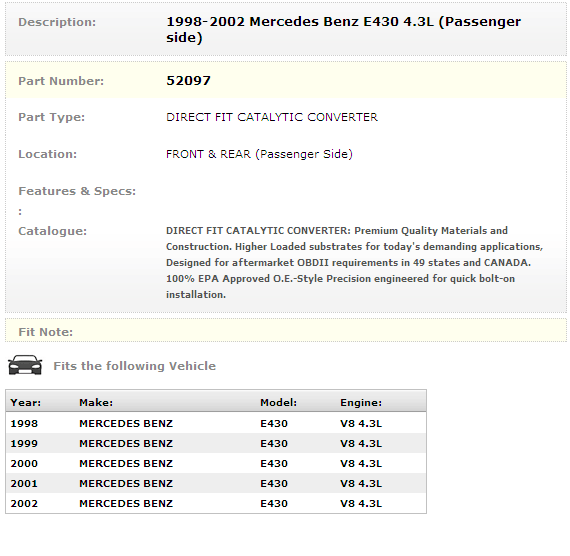Select the 1999 vehicle row
570x556 pixels.
click(x=216, y=443)
